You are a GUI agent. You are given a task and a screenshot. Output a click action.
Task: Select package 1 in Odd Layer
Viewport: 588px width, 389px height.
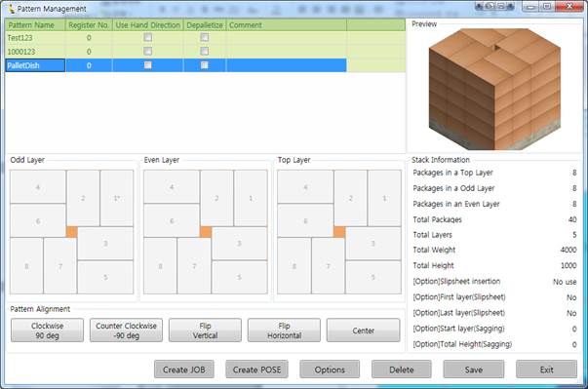pos(117,198)
